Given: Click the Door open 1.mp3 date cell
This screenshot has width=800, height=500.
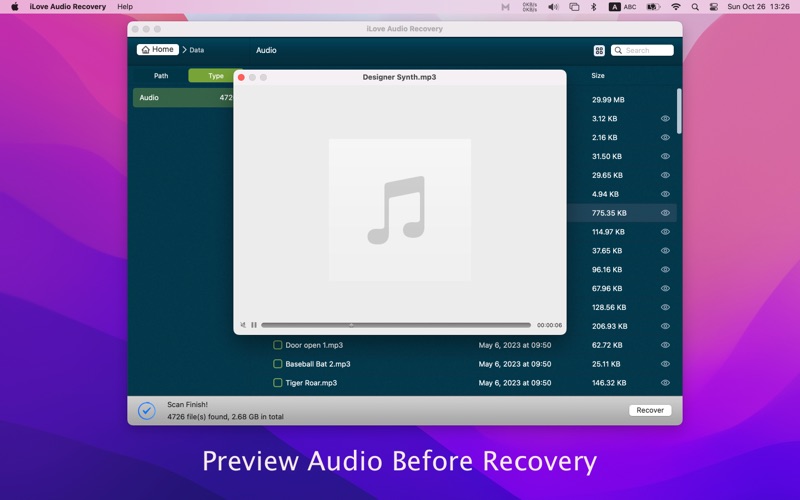Looking at the screenshot, I should (514, 345).
